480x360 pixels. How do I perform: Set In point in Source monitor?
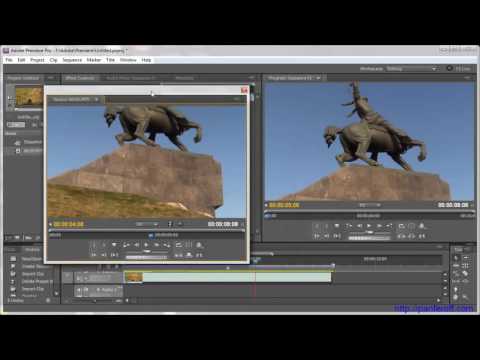[x=94, y=245]
